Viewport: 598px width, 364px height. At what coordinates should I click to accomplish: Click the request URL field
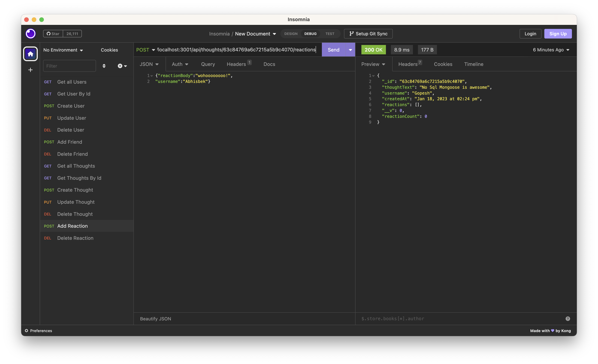[x=237, y=50]
